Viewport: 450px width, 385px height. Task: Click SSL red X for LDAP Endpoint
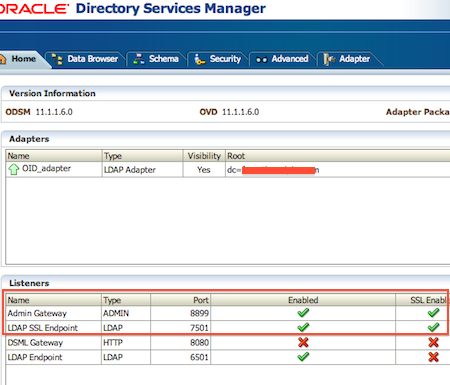pos(433,357)
